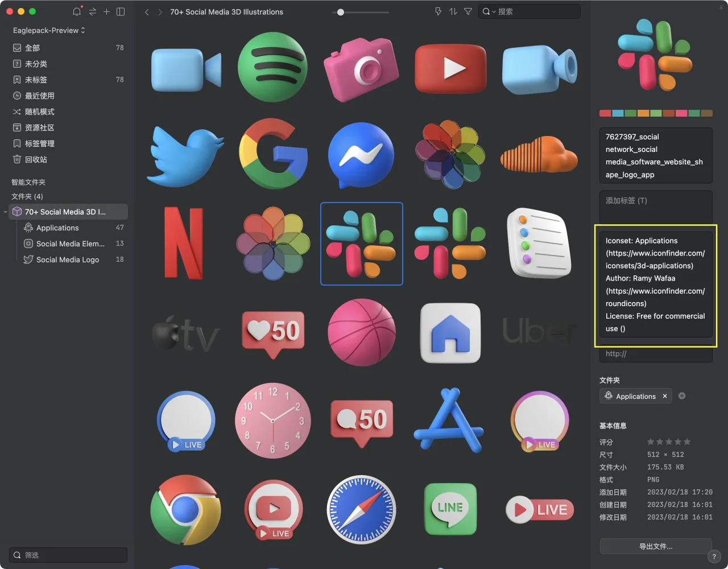Select the Twitter bird thumbnail

tap(185, 157)
